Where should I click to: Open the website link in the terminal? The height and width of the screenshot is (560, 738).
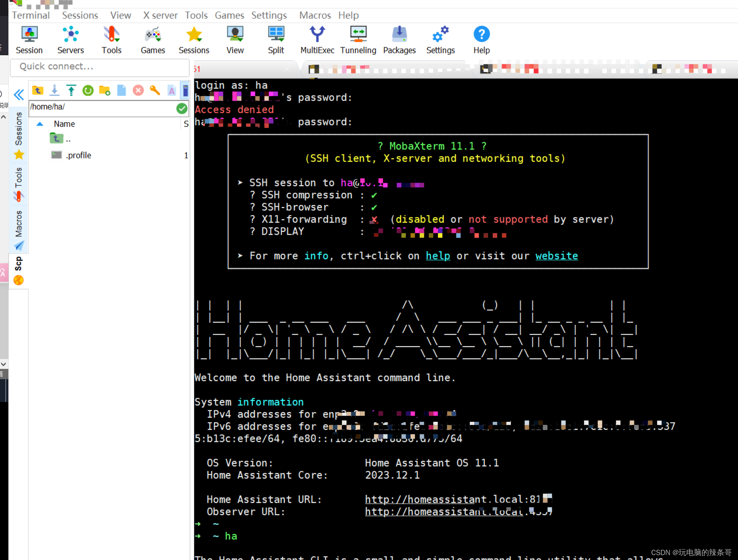(x=556, y=256)
